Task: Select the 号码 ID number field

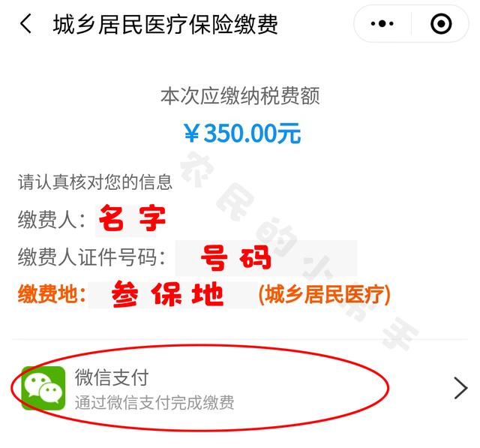Action: (x=266, y=257)
